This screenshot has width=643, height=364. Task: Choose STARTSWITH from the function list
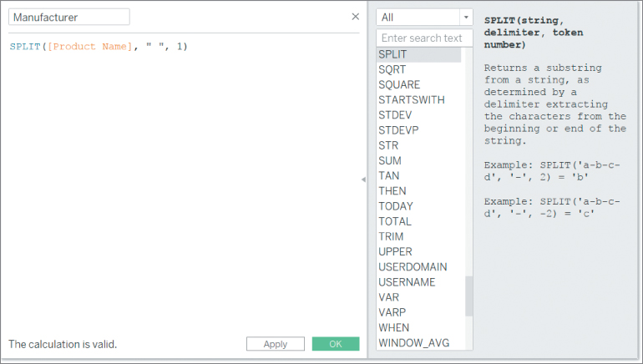click(418, 100)
